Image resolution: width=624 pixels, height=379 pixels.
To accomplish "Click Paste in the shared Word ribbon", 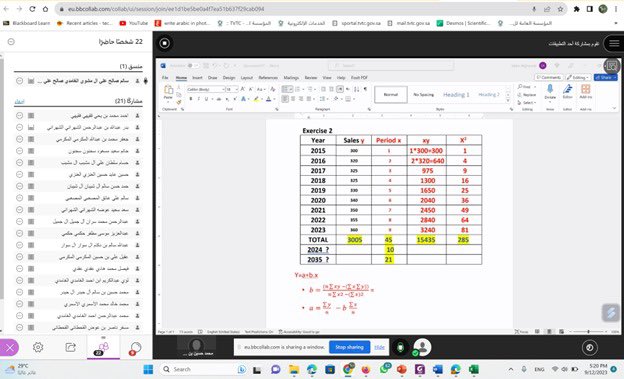I will [168, 92].
